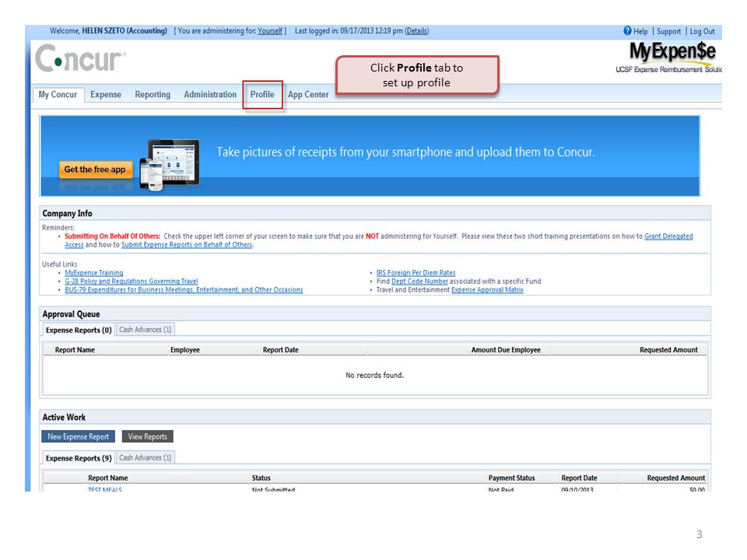The image size is (747, 560).
Task: Select Approval Queue Cash Advances (1) tab
Action: pos(146,330)
